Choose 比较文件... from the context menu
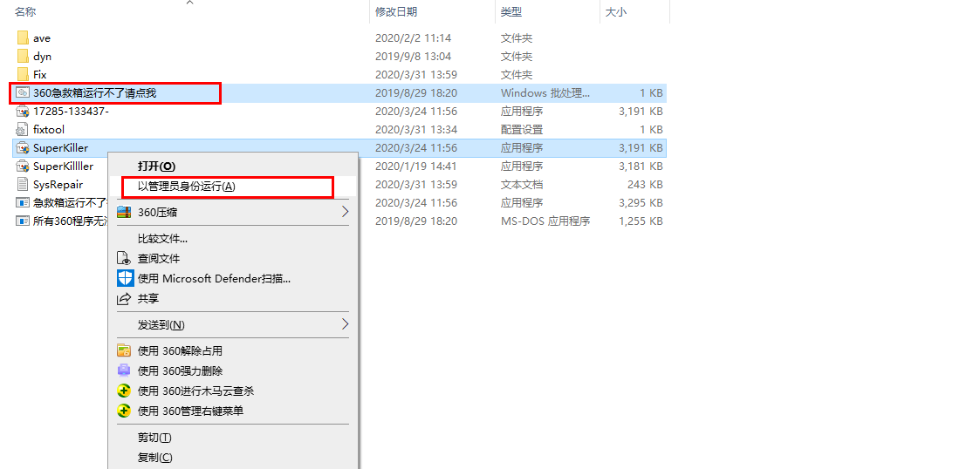Image resolution: width=980 pixels, height=469 pixels. click(162, 239)
